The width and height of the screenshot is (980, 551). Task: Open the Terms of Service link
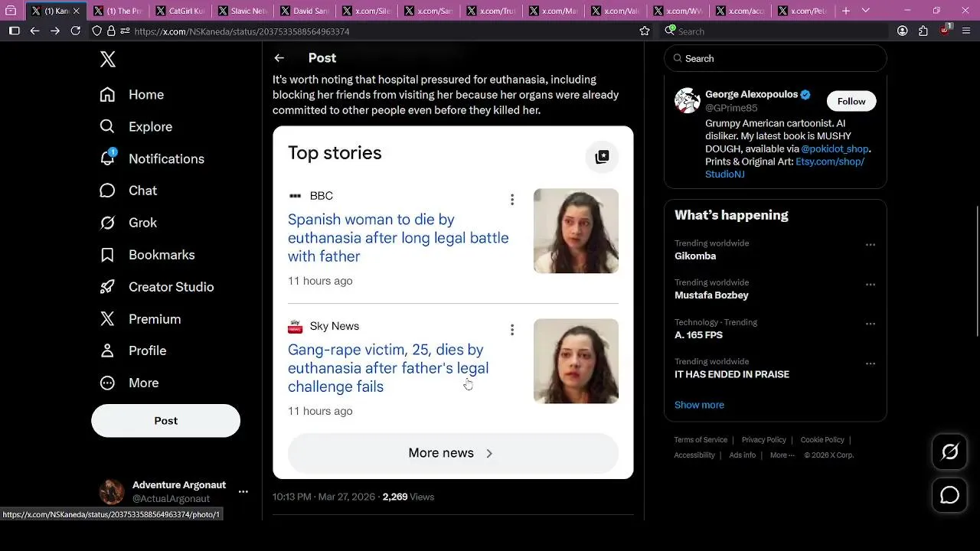pyautogui.click(x=701, y=440)
